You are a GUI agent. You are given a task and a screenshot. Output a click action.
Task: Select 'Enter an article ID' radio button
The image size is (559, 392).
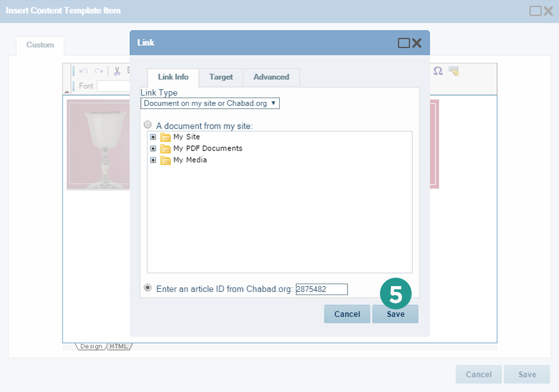pos(148,288)
